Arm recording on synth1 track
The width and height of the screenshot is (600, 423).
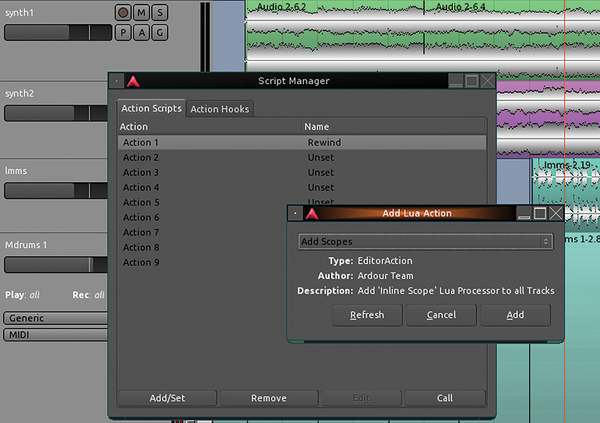123,13
